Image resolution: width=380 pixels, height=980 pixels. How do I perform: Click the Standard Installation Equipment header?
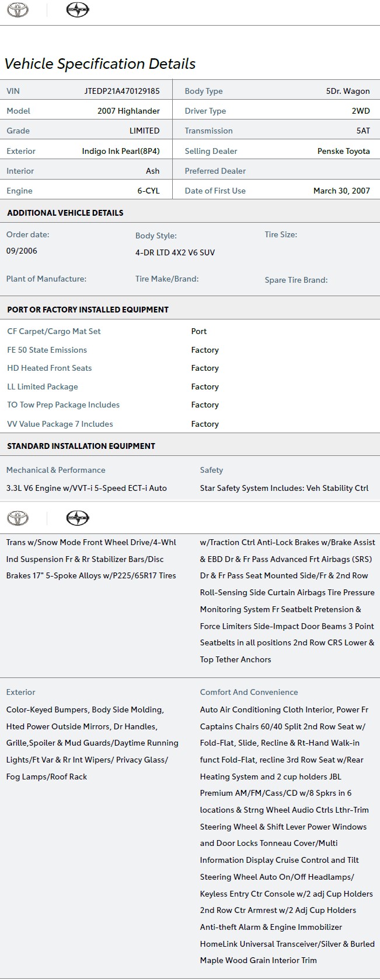coord(81,446)
